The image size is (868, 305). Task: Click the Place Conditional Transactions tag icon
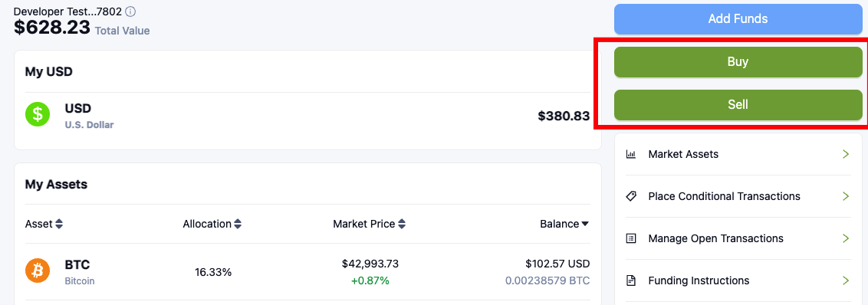pyautogui.click(x=630, y=196)
